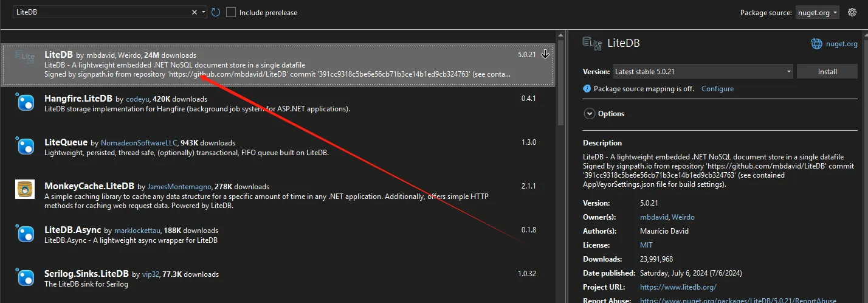Click the LiteDB search input field

click(x=97, y=12)
